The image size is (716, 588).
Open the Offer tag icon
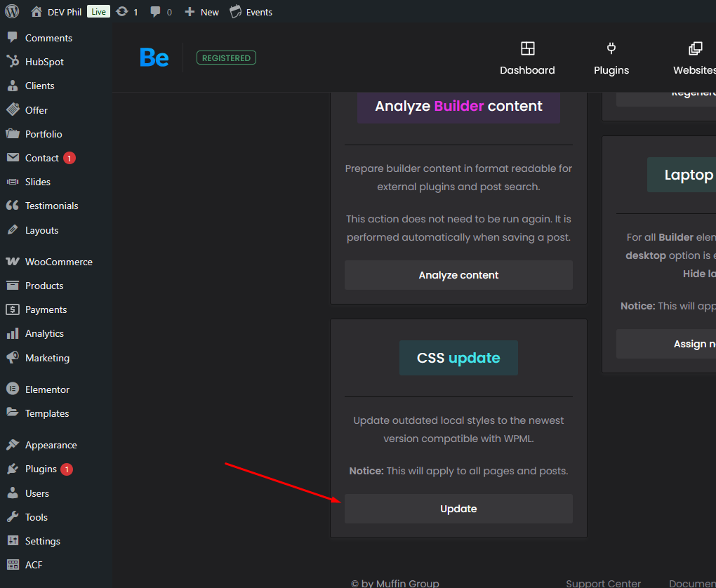[13, 109]
